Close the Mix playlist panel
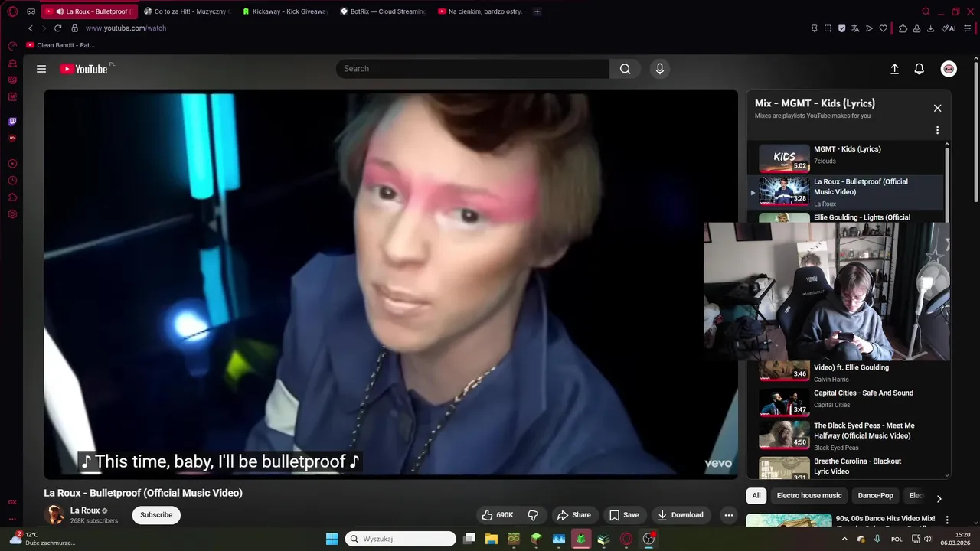 click(x=937, y=108)
